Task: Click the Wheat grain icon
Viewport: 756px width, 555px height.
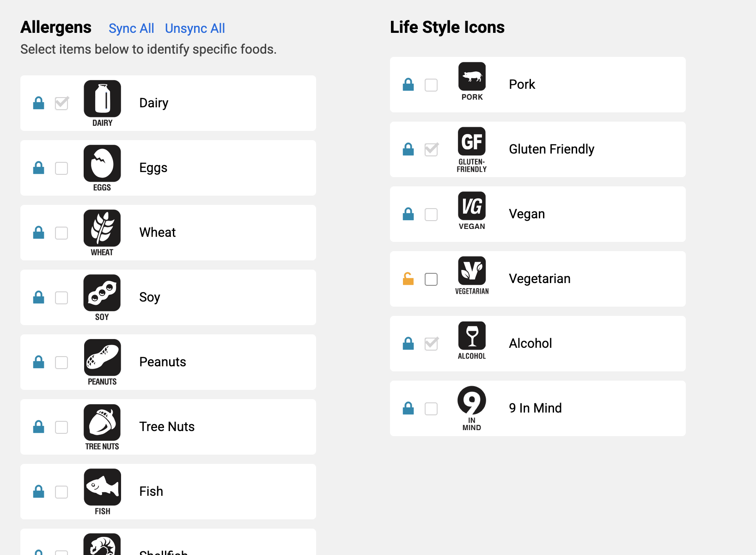Action: (102, 228)
